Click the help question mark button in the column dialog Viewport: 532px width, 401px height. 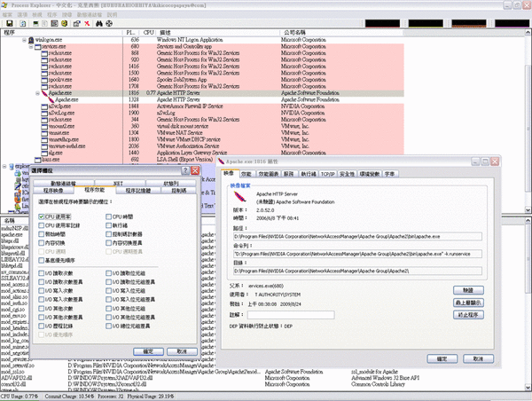click(185, 170)
